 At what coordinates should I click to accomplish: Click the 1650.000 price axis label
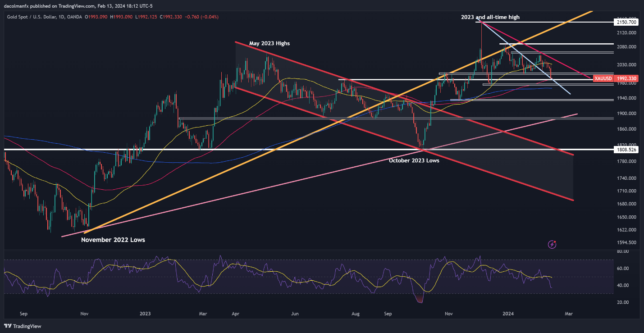click(x=626, y=217)
